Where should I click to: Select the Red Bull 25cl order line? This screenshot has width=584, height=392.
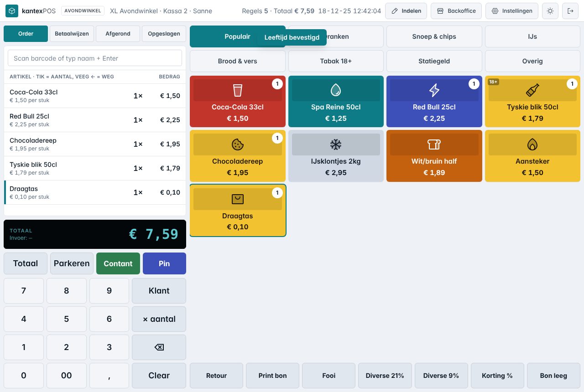pos(95,120)
